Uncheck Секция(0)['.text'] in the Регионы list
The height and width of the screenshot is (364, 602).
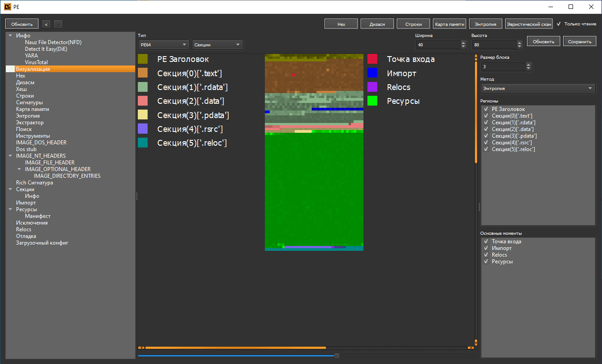point(486,116)
